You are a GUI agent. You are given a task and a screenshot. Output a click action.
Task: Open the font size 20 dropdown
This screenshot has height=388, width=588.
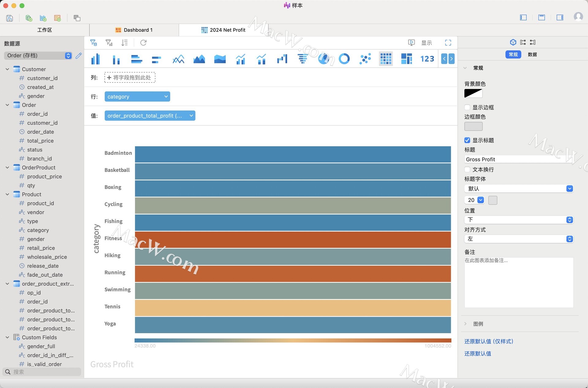[x=474, y=200]
